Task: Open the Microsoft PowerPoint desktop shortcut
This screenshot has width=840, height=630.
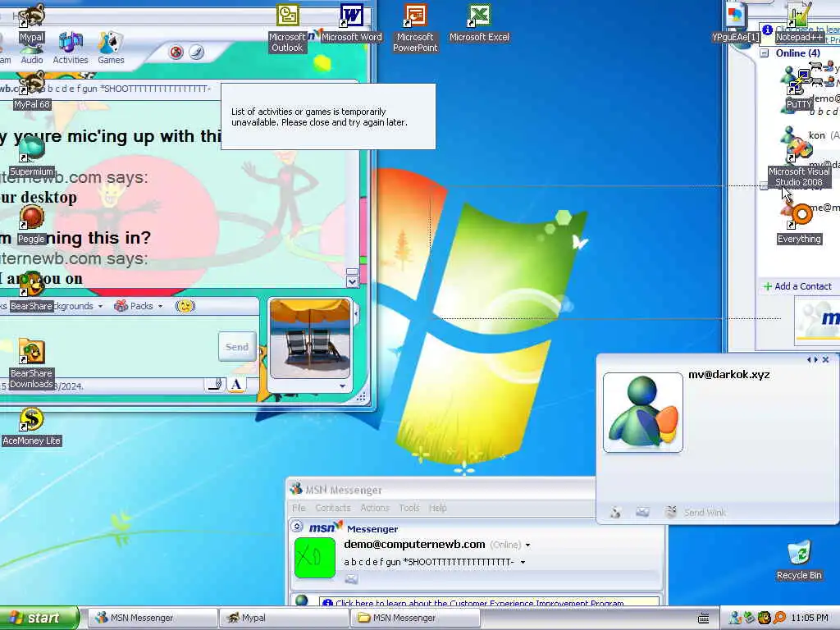Action: coord(415,28)
